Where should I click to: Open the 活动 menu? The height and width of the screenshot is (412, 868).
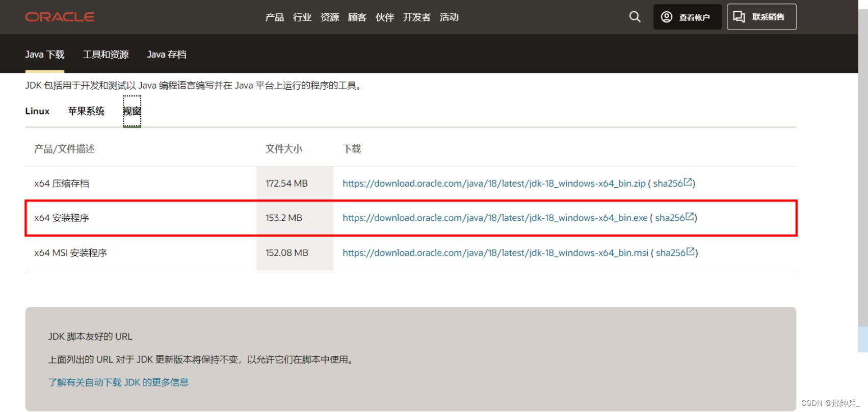pyautogui.click(x=449, y=17)
